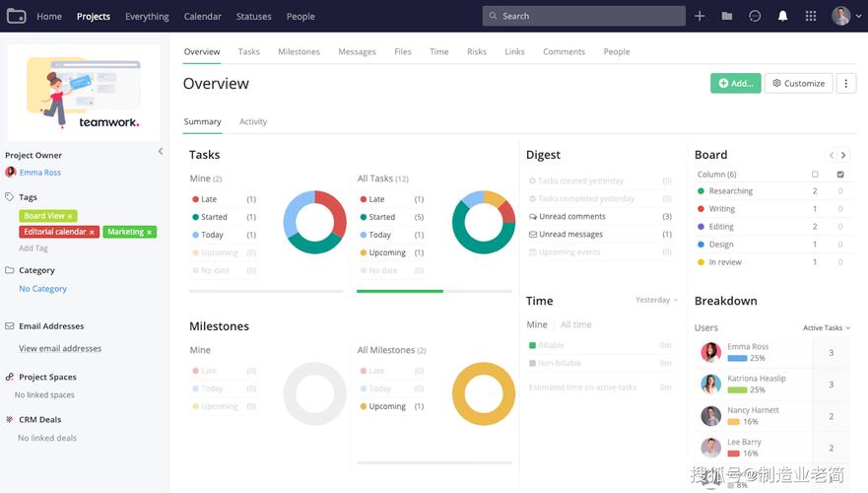Click the green Add... button

click(x=735, y=84)
